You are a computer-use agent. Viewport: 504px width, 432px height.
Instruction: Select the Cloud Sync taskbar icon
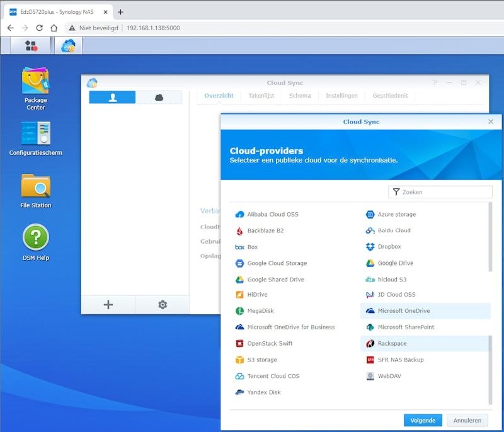point(68,45)
